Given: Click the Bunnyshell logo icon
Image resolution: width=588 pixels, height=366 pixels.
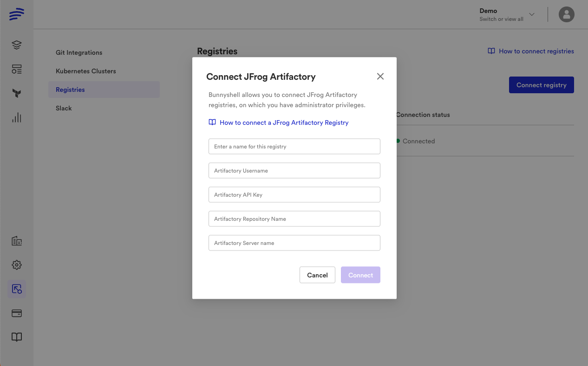Looking at the screenshot, I should click(x=17, y=14).
